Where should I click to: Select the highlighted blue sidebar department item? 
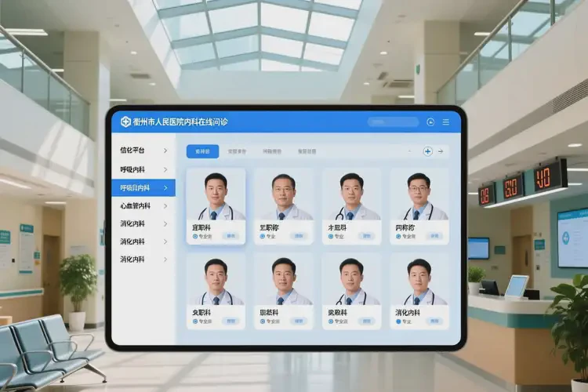[143, 188]
